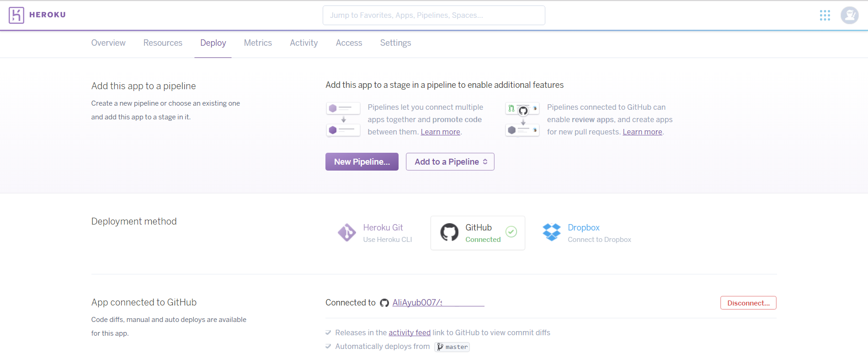868x359 pixels.
Task: Click the pipeline stages illustration icon
Action: click(x=343, y=119)
